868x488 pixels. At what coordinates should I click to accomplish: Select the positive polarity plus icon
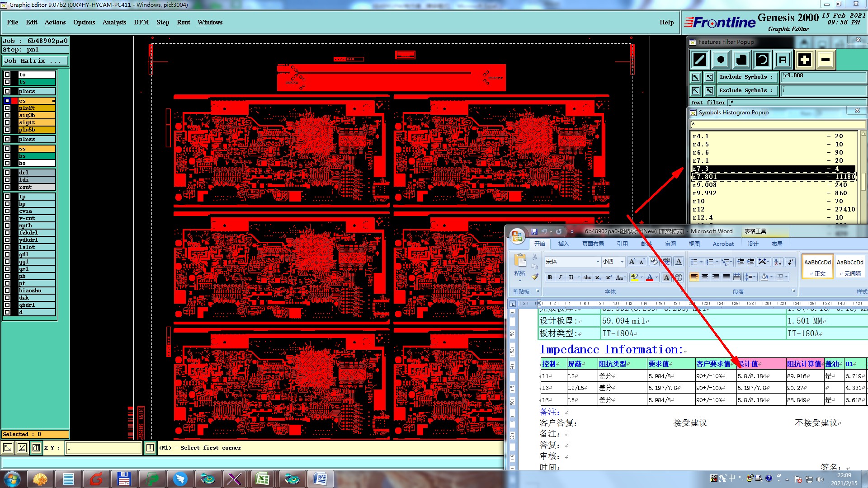click(804, 60)
